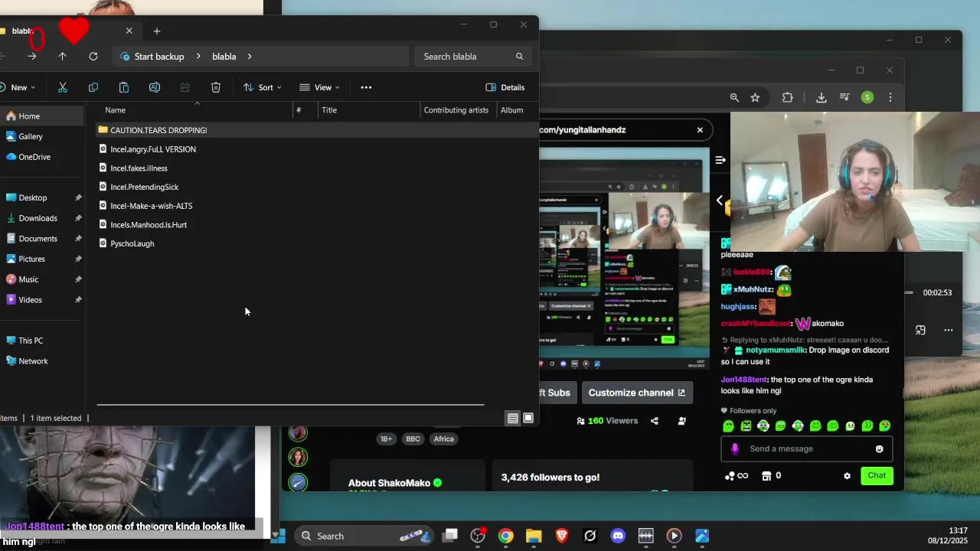Click green Chat send button
The width and height of the screenshot is (980, 551).
click(x=877, y=475)
